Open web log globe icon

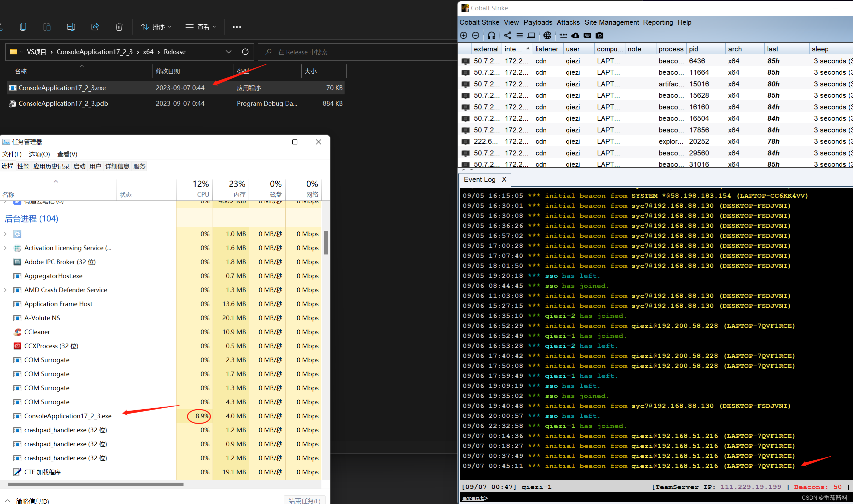pos(547,35)
